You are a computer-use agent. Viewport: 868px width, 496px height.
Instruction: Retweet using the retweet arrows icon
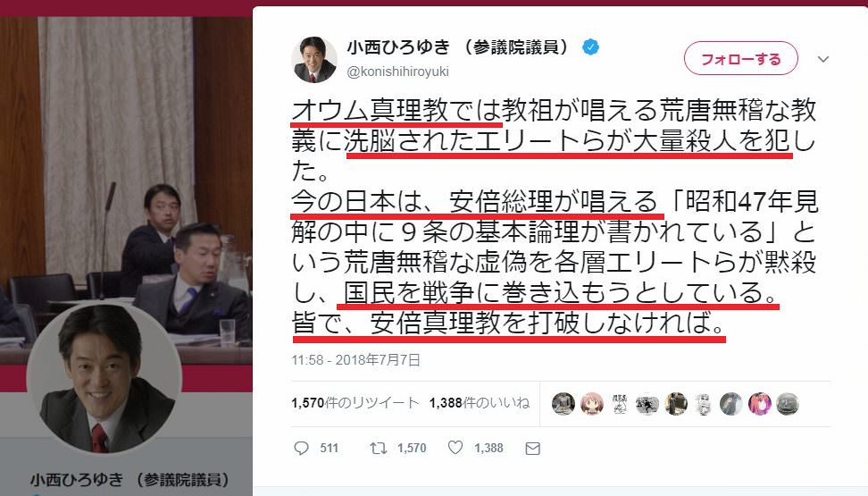(379, 448)
